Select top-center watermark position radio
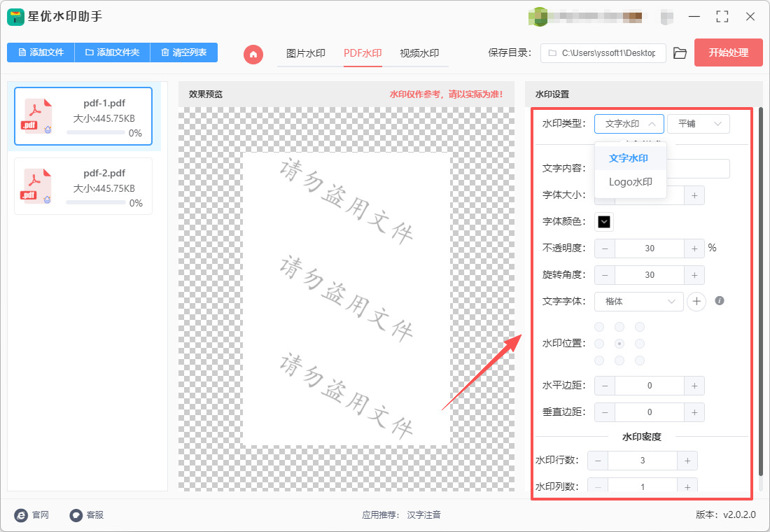 [619, 327]
